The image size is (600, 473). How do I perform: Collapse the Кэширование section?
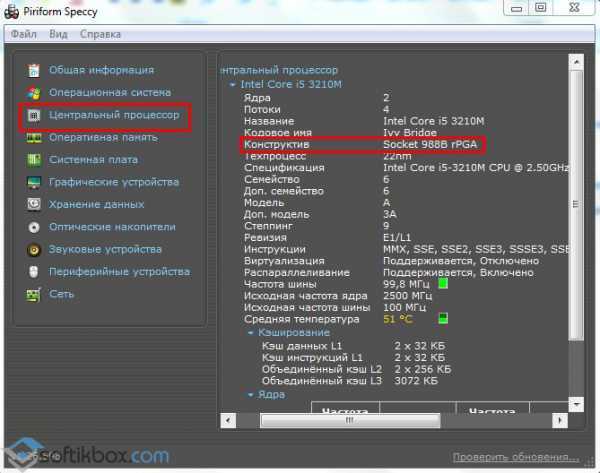pos(250,333)
